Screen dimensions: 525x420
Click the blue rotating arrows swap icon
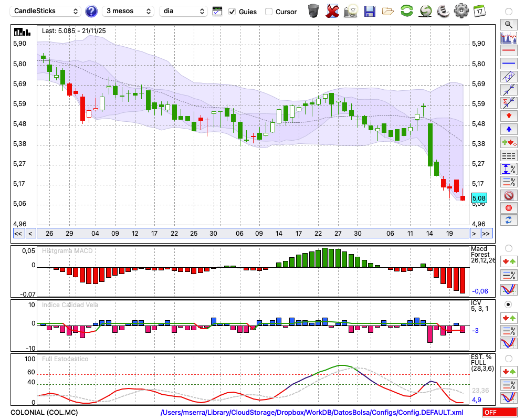pos(509,220)
